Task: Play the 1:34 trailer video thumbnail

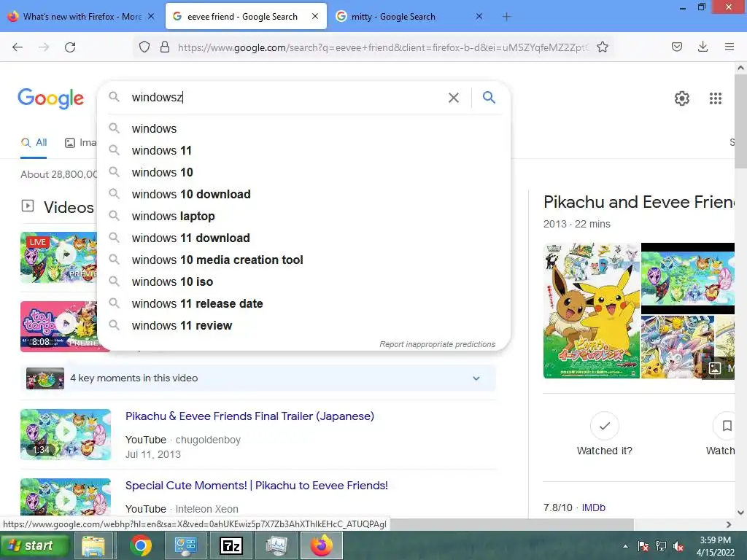Action: tap(66, 435)
